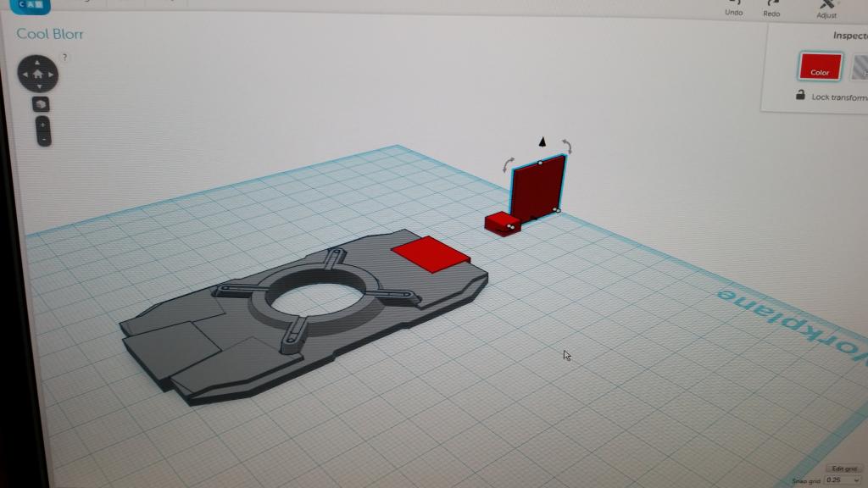Click the fit-view cube button below the orbit pad

point(41,104)
